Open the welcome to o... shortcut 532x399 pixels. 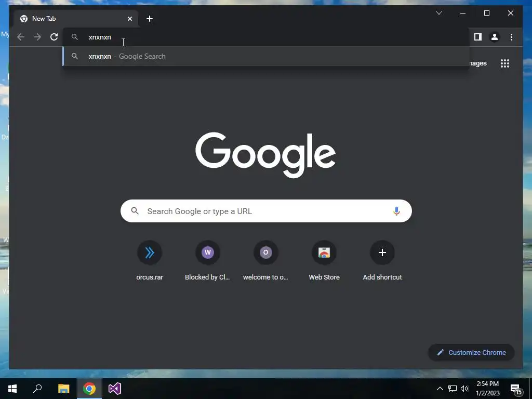coord(265,261)
